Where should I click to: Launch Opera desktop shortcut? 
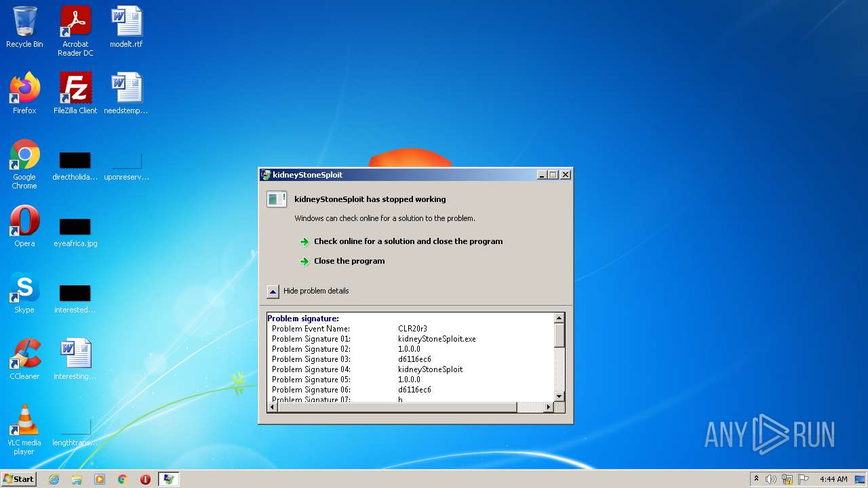pos(24,226)
